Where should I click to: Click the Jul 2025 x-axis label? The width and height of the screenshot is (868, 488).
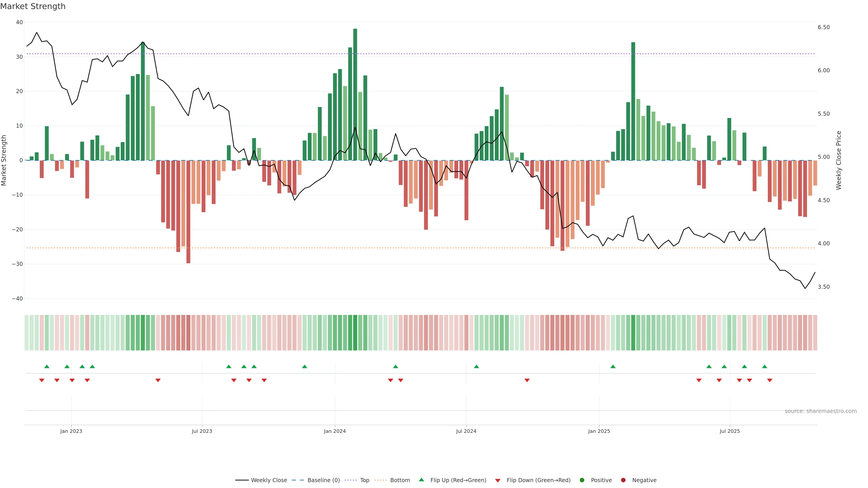729,431
